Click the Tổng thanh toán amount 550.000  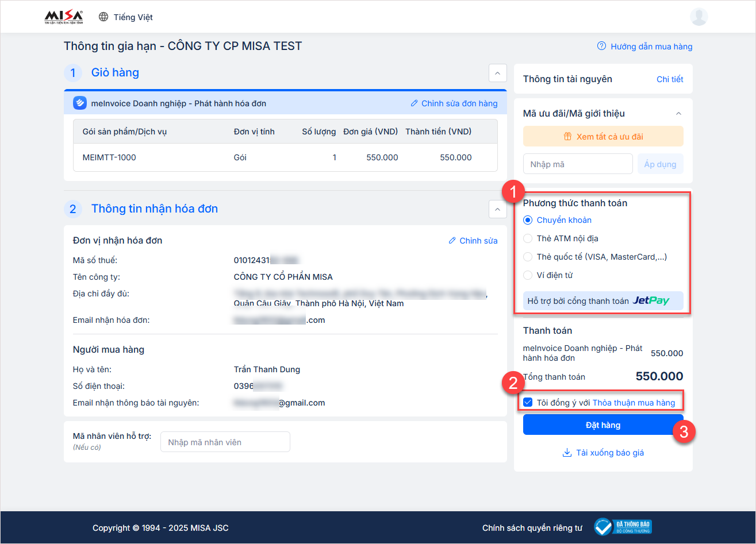tap(659, 377)
